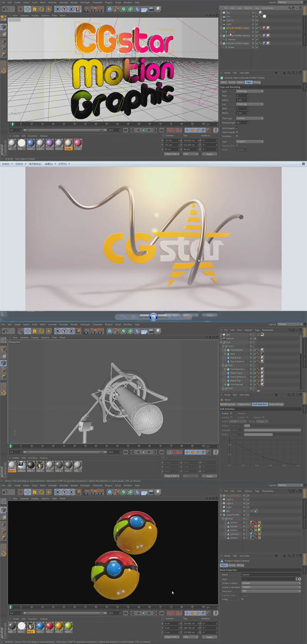Open Render menu in the microphone window
The image size is (307, 644).
pos(74,324)
